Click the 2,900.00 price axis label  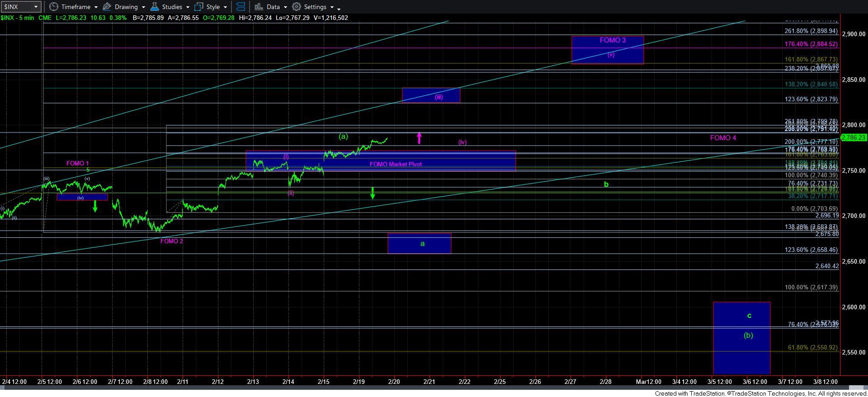[x=853, y=34]
